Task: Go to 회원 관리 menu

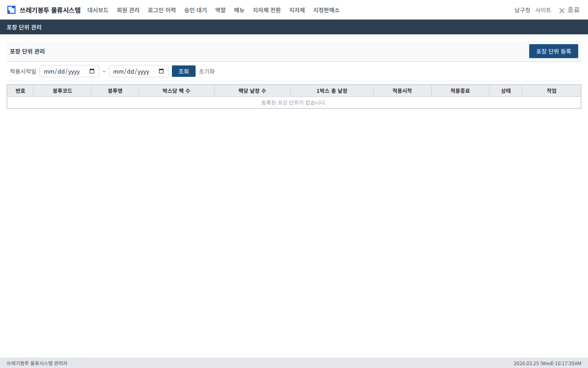Action: click(x=128, y=10)
